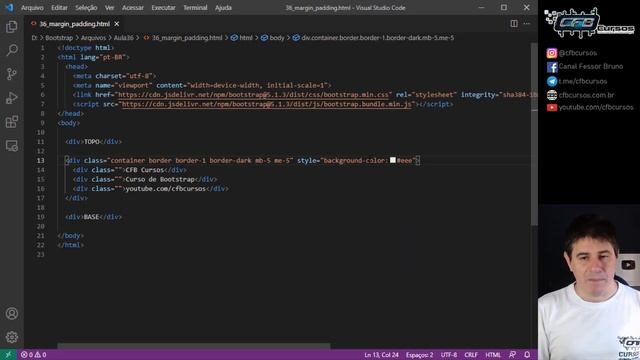Open the Executar menu
The image size is (640, 360).
[163, 8]
